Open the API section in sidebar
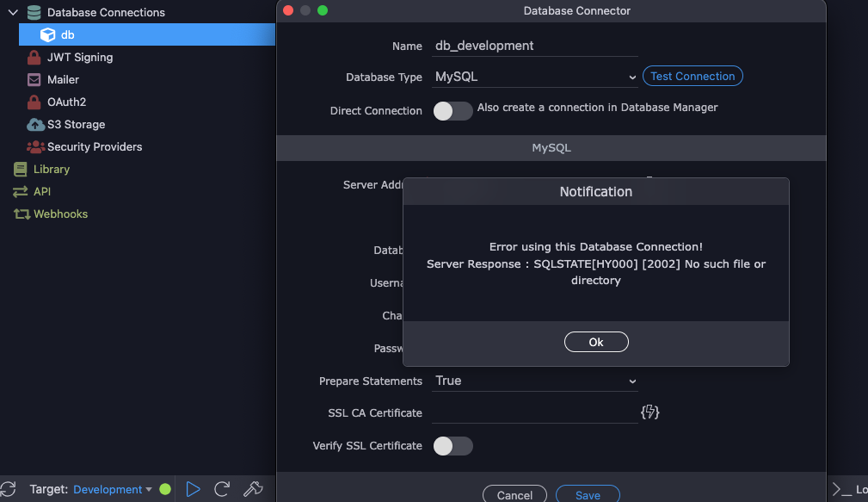 [x=42, y=192]
